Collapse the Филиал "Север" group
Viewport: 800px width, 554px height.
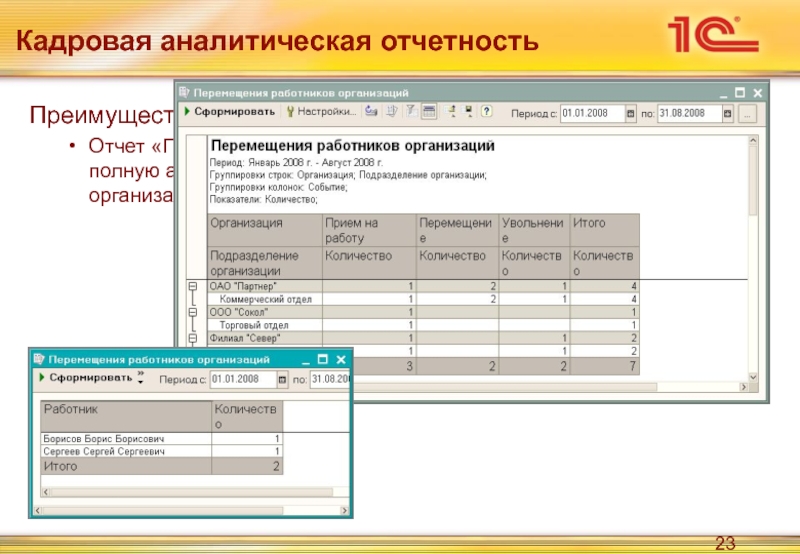coord(193,338)
